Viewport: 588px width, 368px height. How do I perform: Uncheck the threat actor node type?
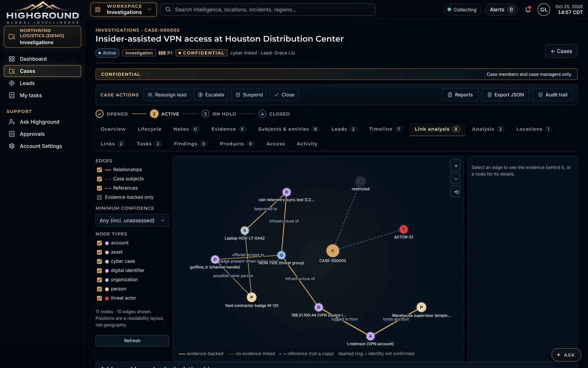click(99, 298)
